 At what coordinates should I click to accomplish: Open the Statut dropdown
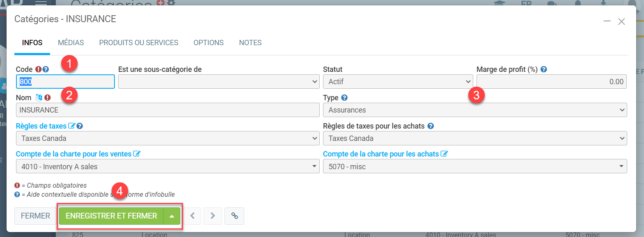(x=397, y=82)
